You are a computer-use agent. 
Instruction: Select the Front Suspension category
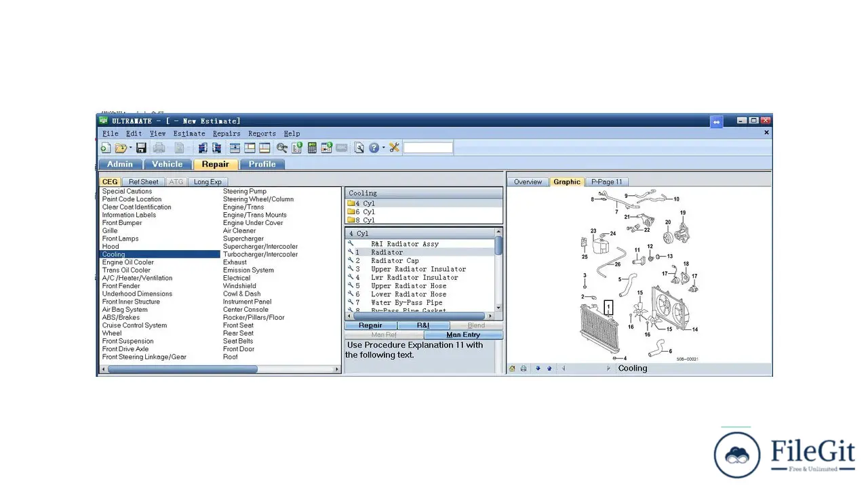coord(128,341)
